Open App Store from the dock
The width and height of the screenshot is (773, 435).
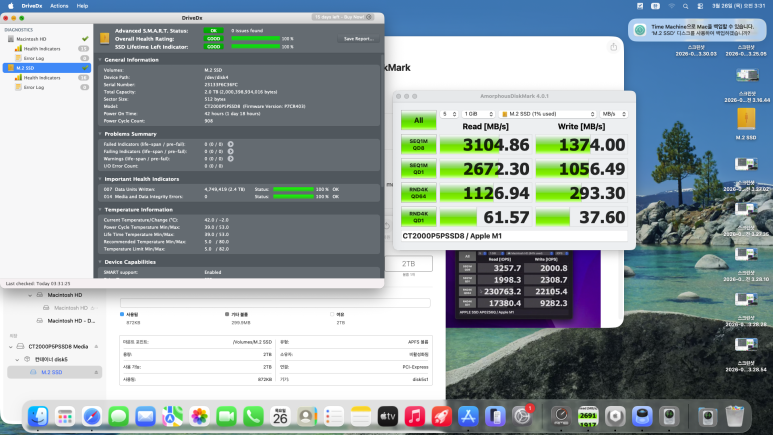pos(468,417)
